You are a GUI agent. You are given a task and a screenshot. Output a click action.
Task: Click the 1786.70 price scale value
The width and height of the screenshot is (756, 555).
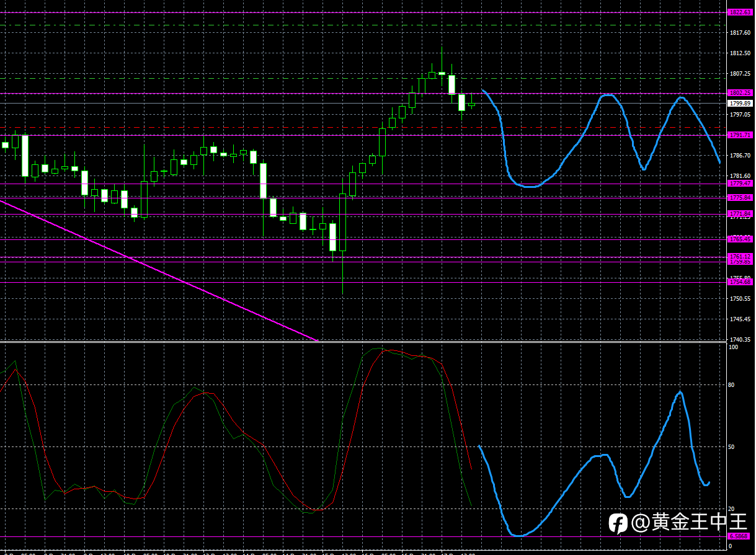coord(740,156)
